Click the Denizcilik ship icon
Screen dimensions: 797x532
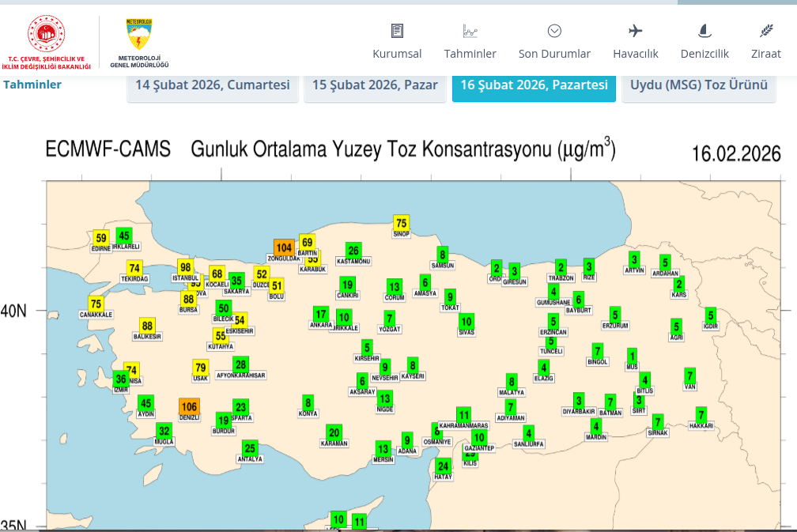point(704,31)
